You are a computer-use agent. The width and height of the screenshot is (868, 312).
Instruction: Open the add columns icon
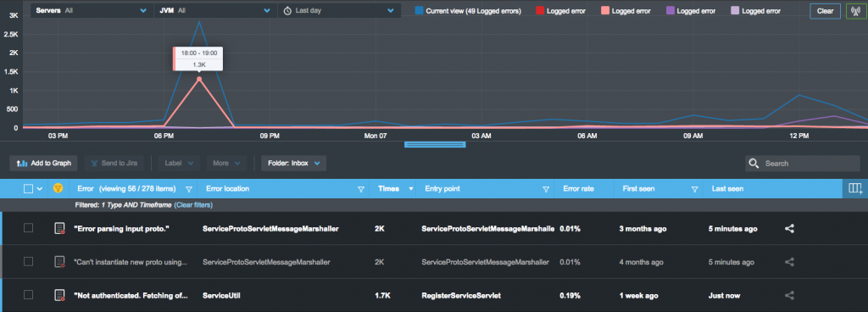pyautogui.click(x=855, y=188)
